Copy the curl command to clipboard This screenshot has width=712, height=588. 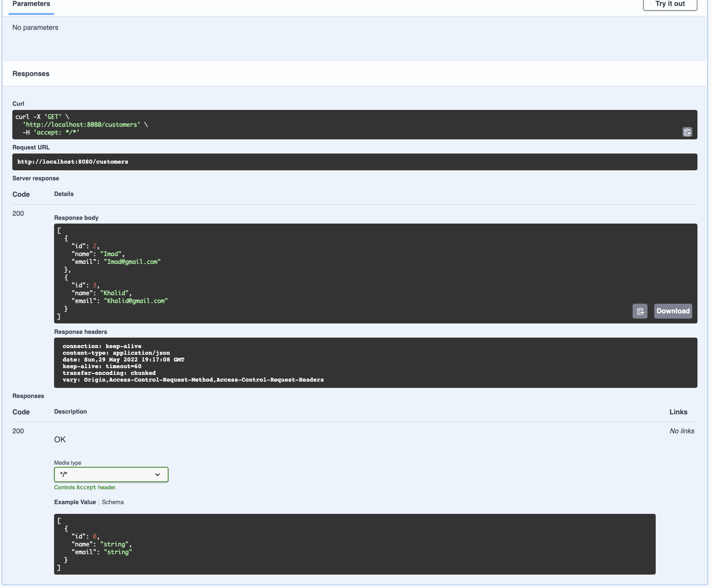687,132
